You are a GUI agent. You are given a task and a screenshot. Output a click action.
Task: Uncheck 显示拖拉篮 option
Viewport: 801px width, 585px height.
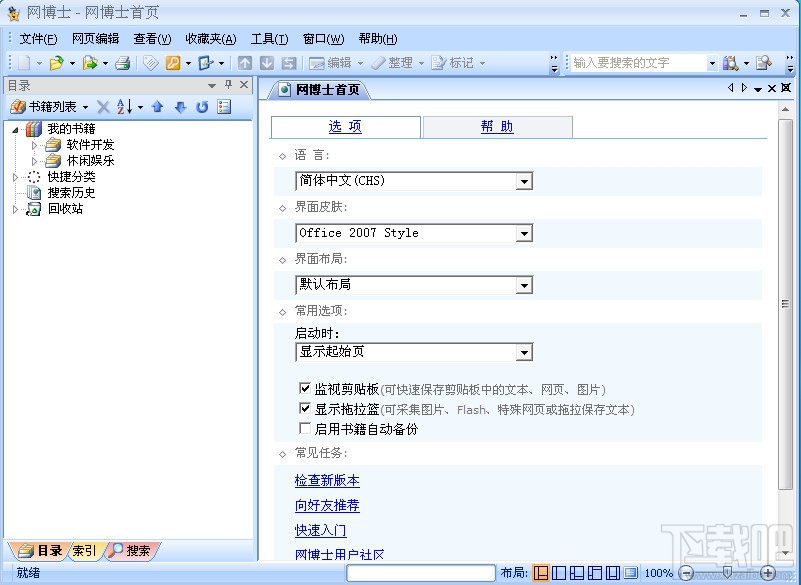(x=306, y=408)
